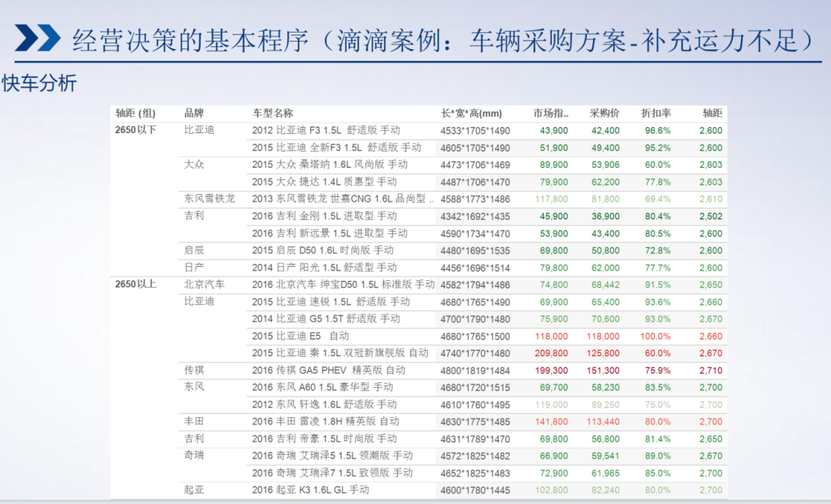Click wheelbase value '2,610'

click(x=711, y=199)
